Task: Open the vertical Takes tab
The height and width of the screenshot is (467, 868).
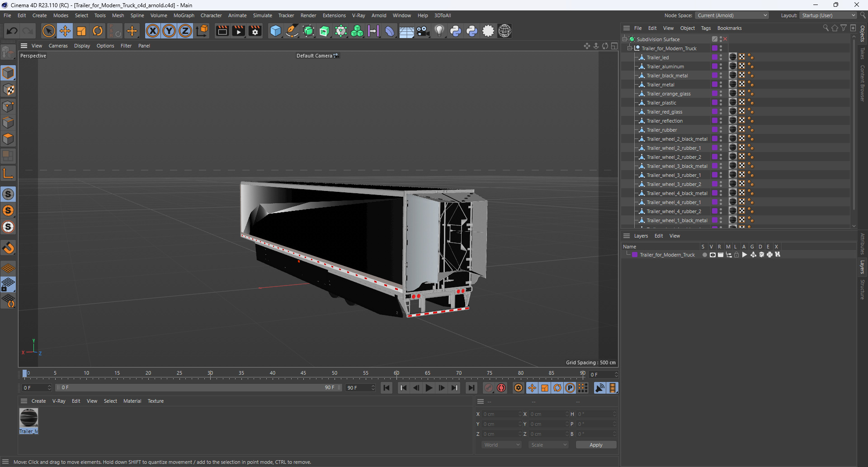Action: [x=863, y=53]
